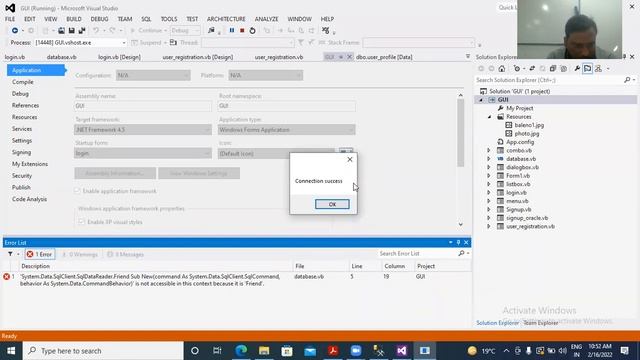The height and width of the screenshot is (360, 640).
Task: Open Microsoft Edge from the taskbar
Action: (241, 351)
